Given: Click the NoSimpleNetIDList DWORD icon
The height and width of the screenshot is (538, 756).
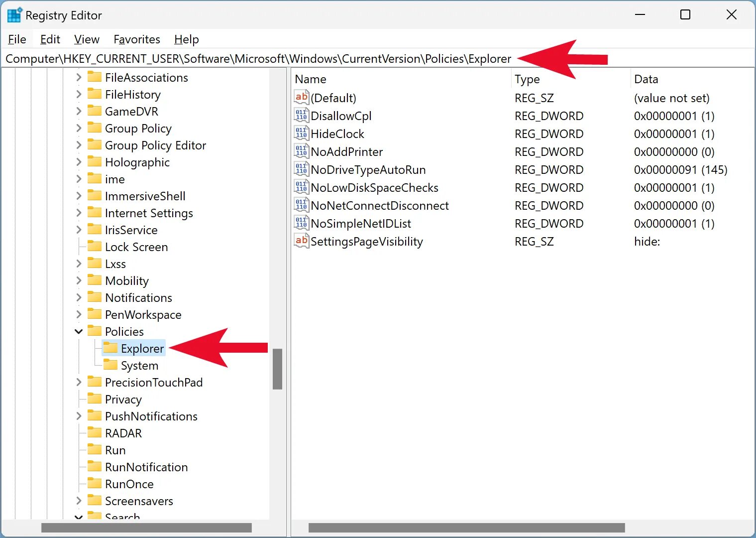Looking at the screenshot, I should pyautogui.click(x=301, y=223).
